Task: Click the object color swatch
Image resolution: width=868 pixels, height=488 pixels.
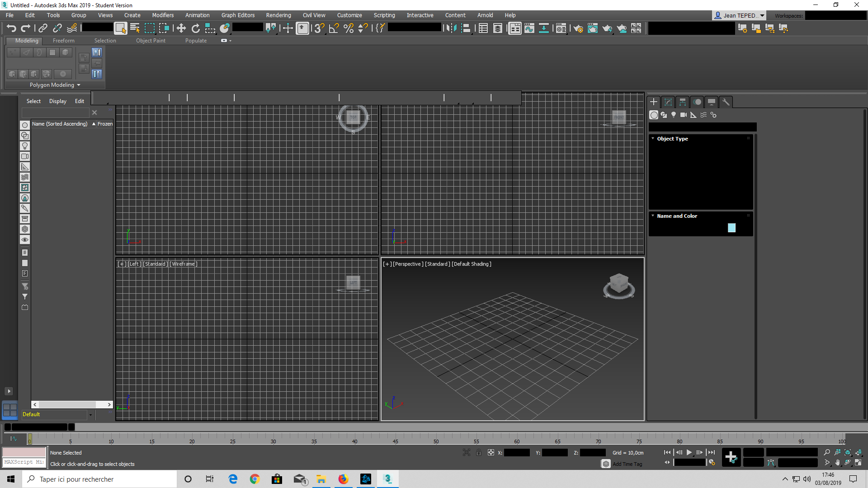Action: 732,228
